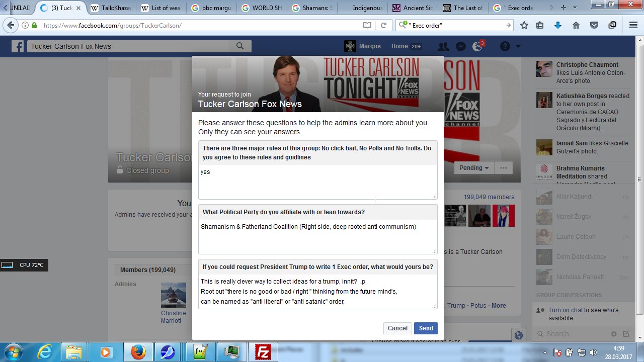Click the Facebook search input
Viewport: 644px width, 362px height.
tap(129, 46)
